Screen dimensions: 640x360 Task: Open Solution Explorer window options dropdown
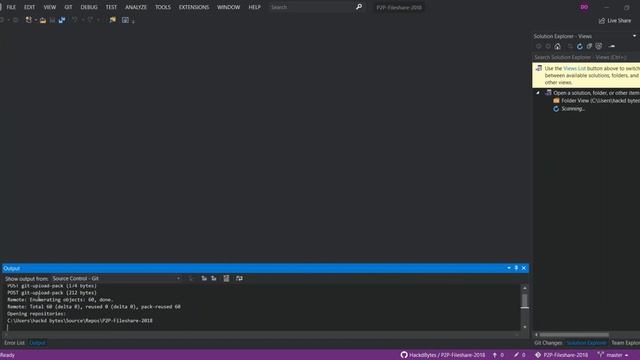click(x=634, y=36)
